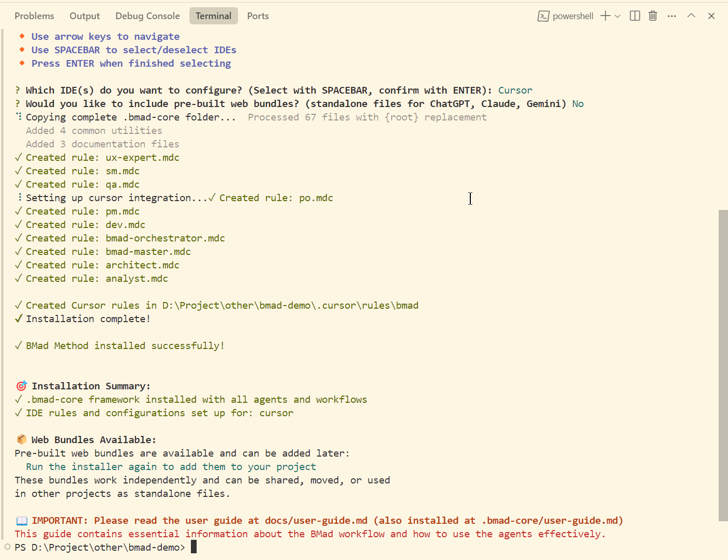Click the powershell terminal icon
The width and height of the screenshot is (728, 560).
tap(543, 16)
